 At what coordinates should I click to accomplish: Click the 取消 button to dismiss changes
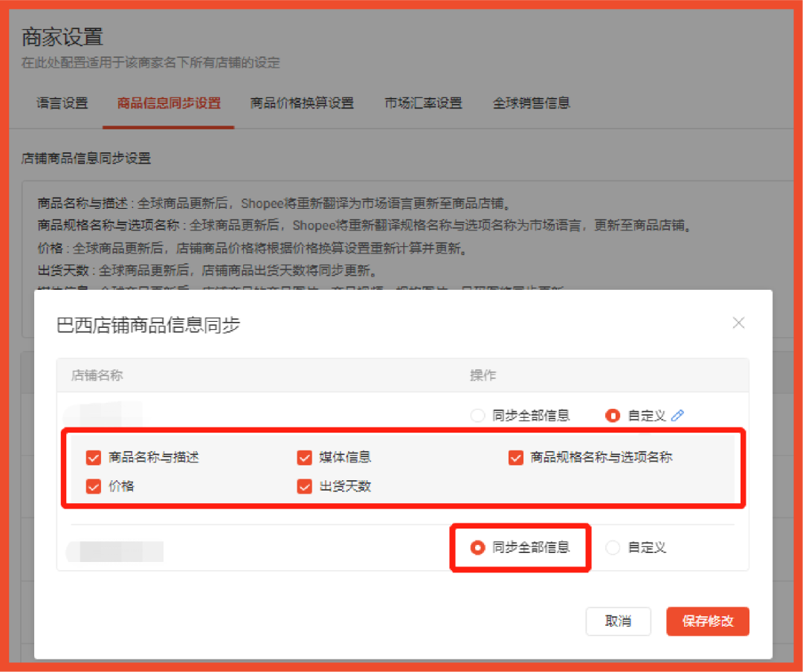619,621
